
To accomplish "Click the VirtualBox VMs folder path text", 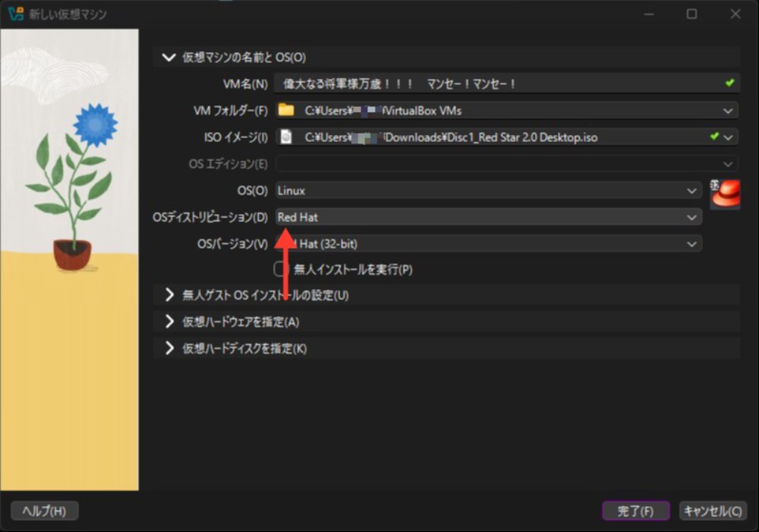I will tap(383, 111).
